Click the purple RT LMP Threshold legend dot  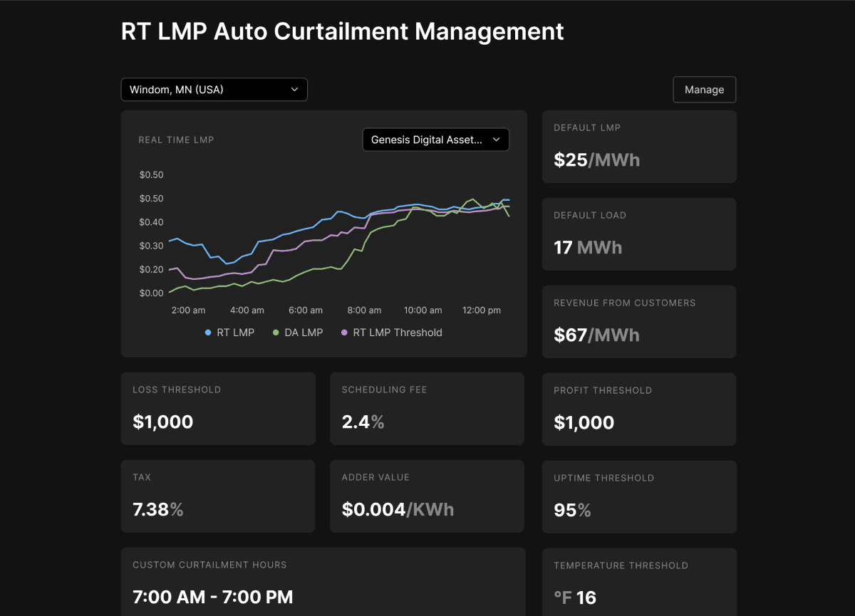coord(345,333)
